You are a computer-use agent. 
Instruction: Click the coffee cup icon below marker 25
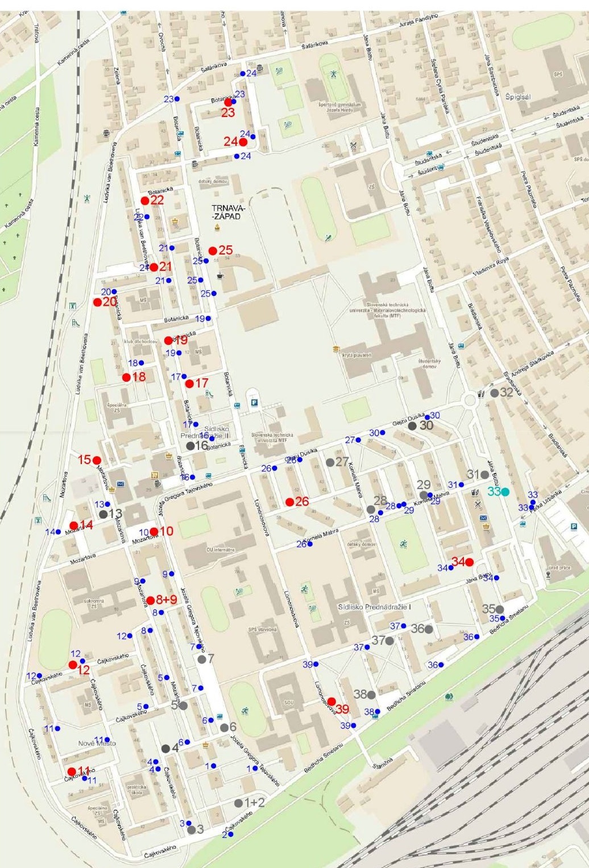220,276
